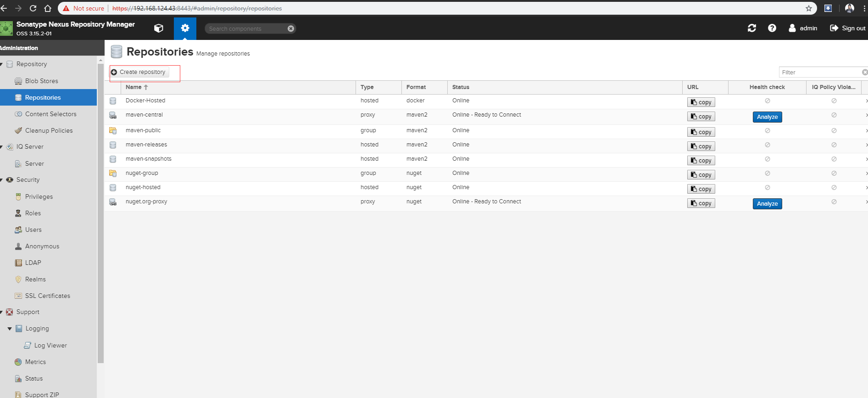Sort by the Name column header
Image resolution: width=868 pixels, height=398 pixels.
coord(238,87)
